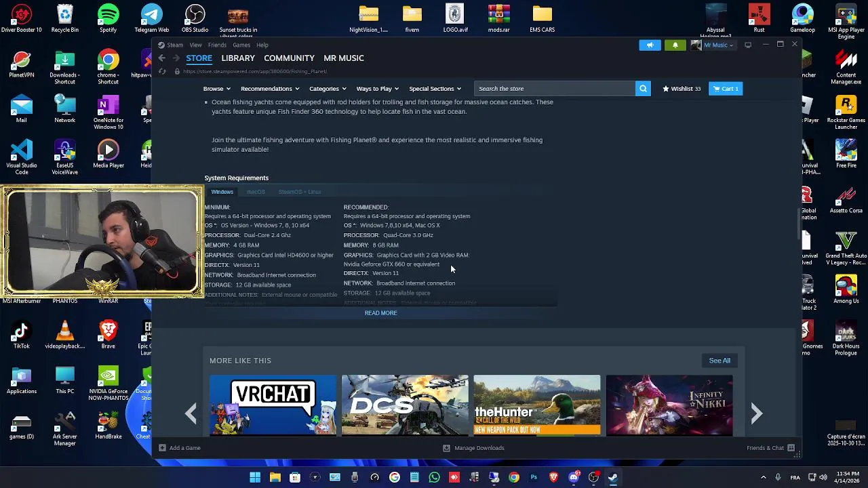Open Photoshop from the taskbar

click(x=534, y=477)
